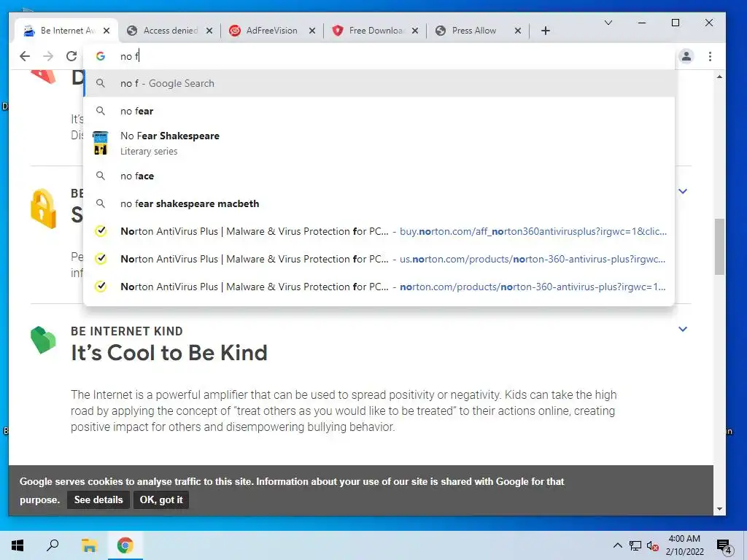The height and width of the screenshot is (560, 747).
Task: Close the AdFreeVision tab
Action: click(312, 31)
